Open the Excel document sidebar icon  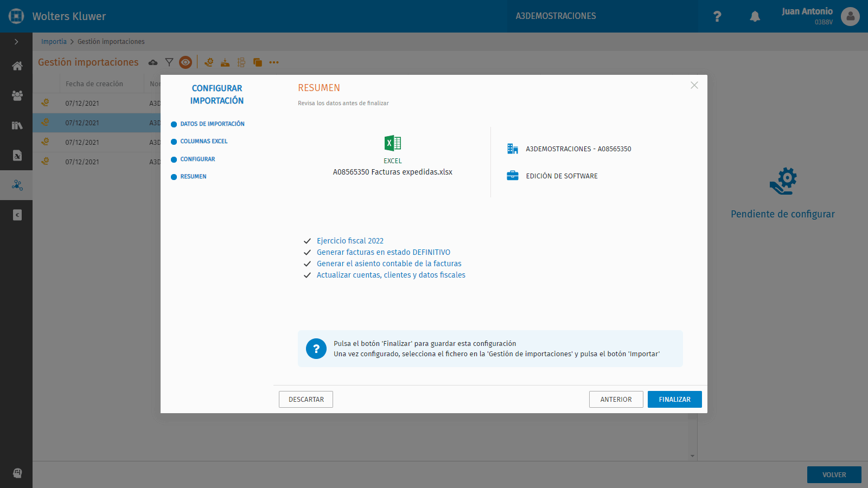(17, 155)
